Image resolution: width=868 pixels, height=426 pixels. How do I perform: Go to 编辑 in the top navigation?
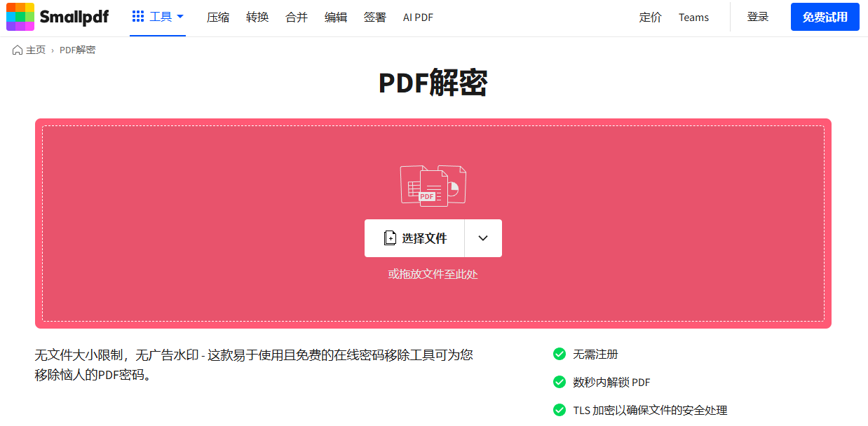(336, 18)
